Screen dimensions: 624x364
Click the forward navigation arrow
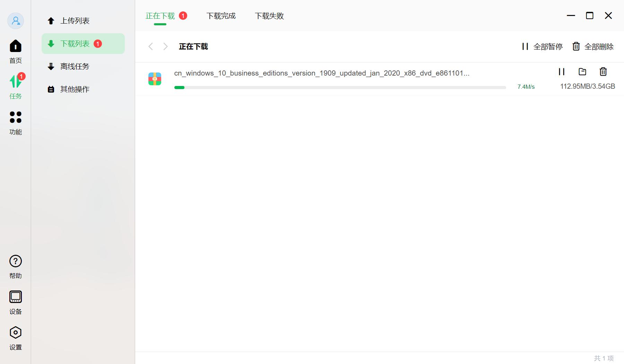[166, 46]
